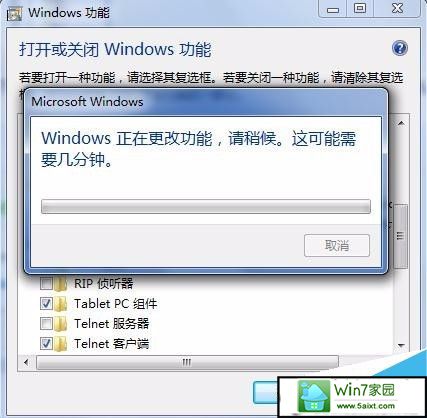Select the Telnet 客户端 folder icon
Viewport: 427px width, 418px height.
60,344
